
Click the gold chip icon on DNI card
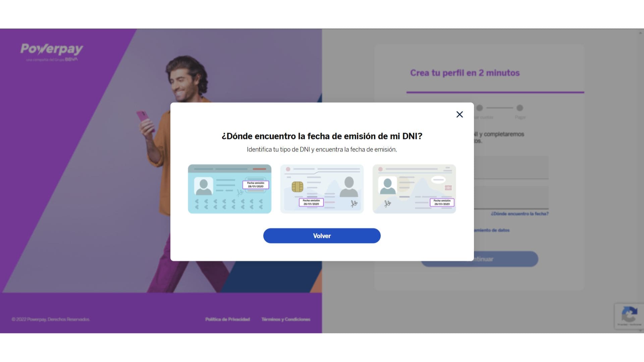297,187
